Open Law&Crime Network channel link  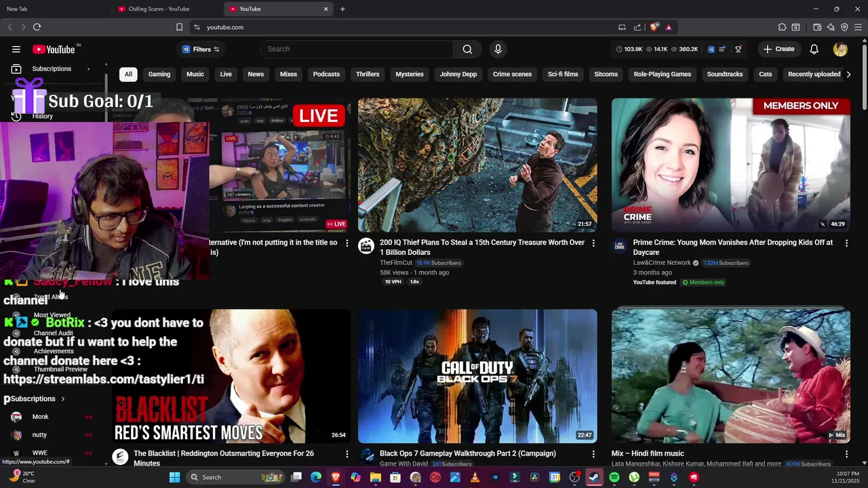[662, 262]
